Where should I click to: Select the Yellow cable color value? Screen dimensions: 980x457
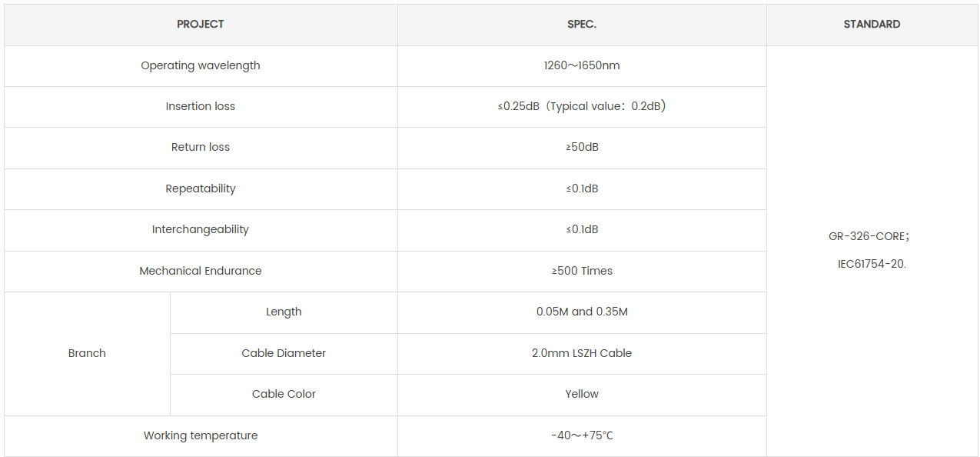pyautogui.click(x=582, y=395)
